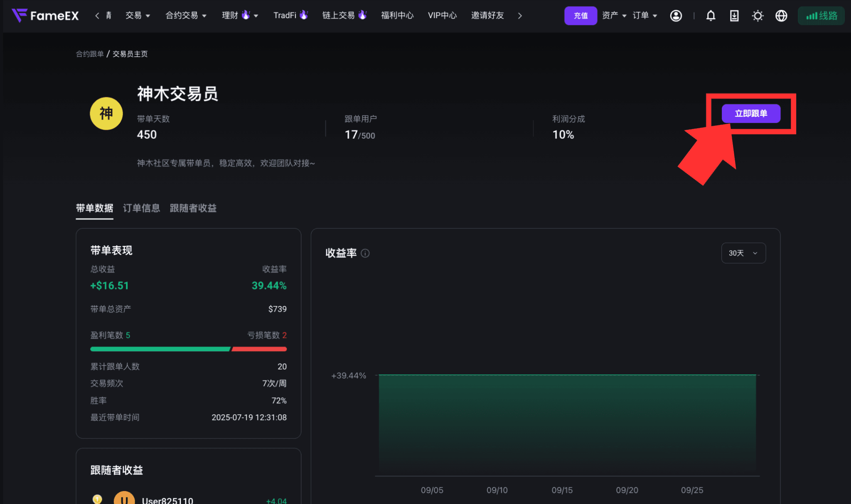
Task: Click the 17/500 跟单用户 value
Action: click(x=360, y=135)
